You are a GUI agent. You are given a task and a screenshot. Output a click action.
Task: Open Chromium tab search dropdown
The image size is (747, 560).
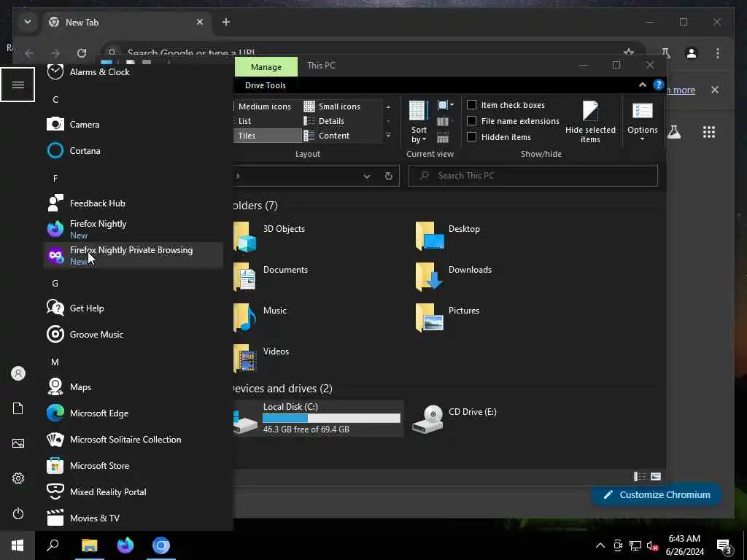click(28, 22)
